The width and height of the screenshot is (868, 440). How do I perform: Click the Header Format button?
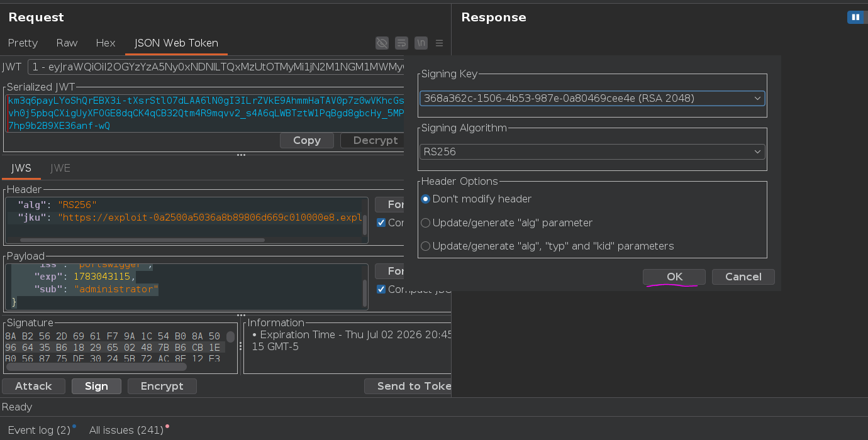point(389,204)
